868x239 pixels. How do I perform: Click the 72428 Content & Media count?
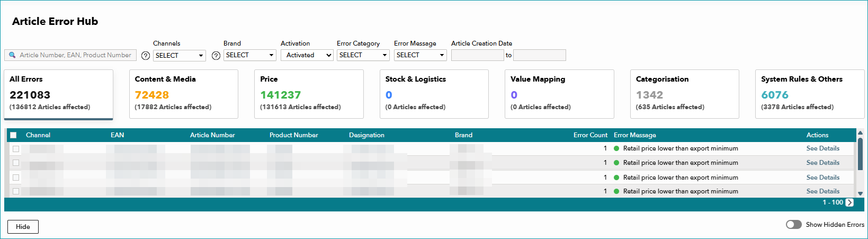[x=152, y=95]
